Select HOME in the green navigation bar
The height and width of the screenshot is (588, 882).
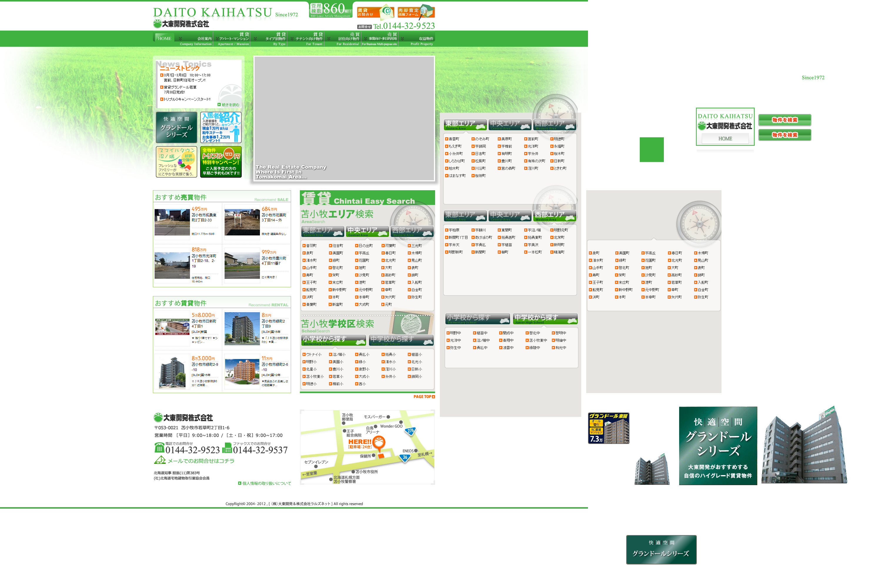tap(164, 38)
